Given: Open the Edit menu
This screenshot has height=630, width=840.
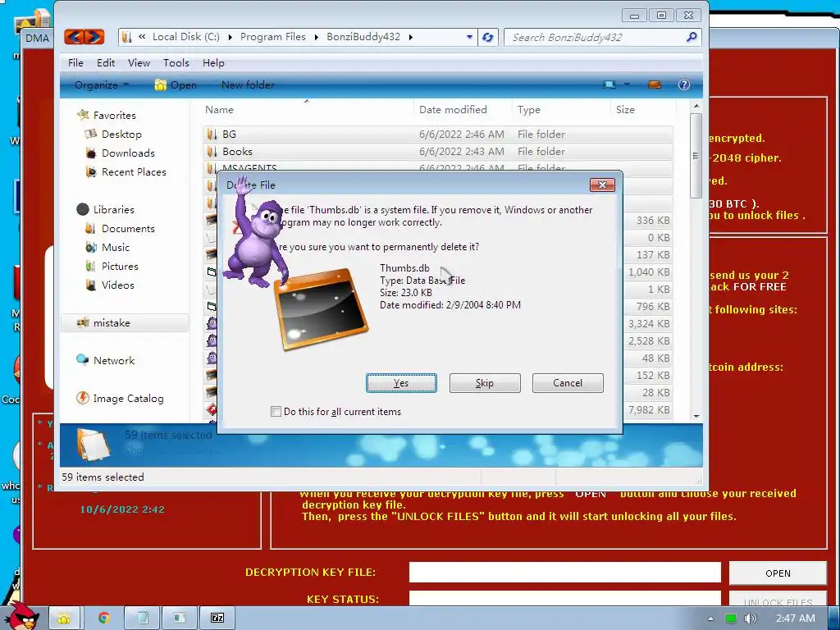Looking at the screenshot, I should tap(106, 62).
